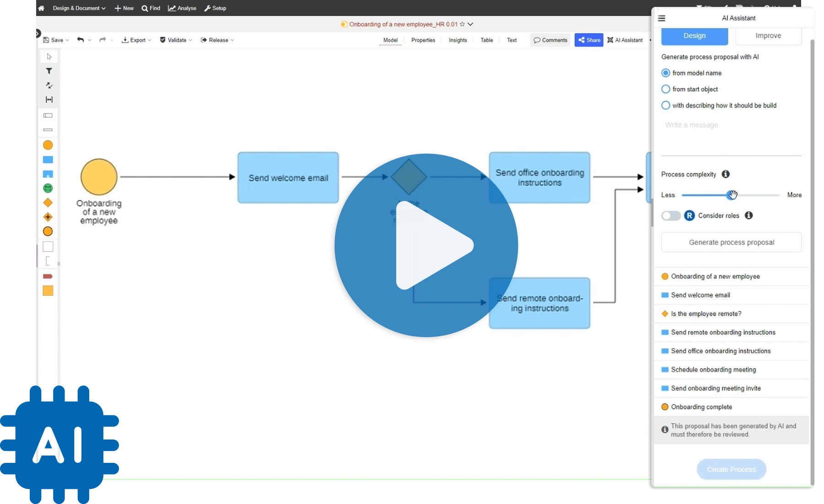The width and height of the screenshot is (824, 504).
Task: Open Design & Document dropdown
Action: 79,8
